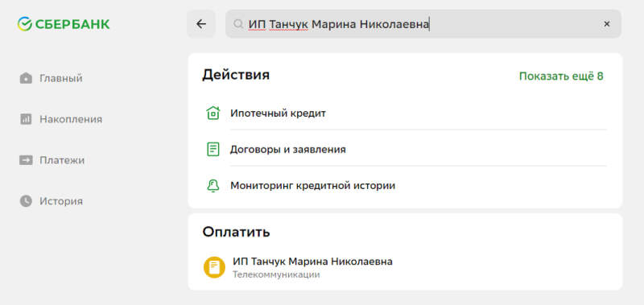
Task: Open the Накопления menu item
Action: click(x=71, y=119)
